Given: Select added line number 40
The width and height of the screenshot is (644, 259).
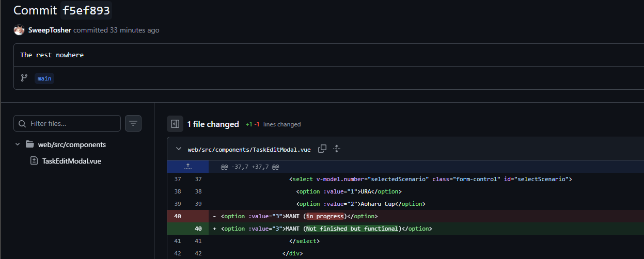Looking at the screenshot, I should [198, 229].
